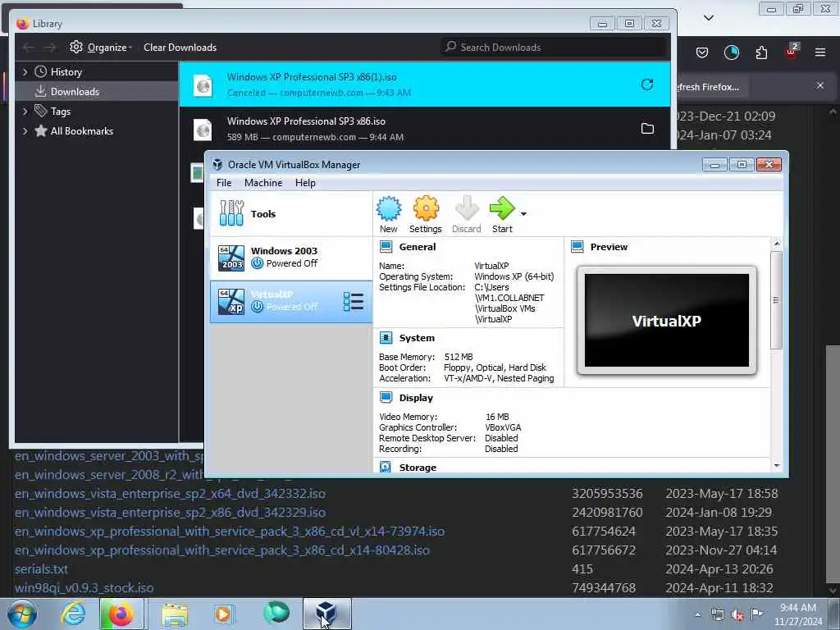The image size is (840, 630).
Task: Click uBlock extension icon with badge
Action: (792, 52)
